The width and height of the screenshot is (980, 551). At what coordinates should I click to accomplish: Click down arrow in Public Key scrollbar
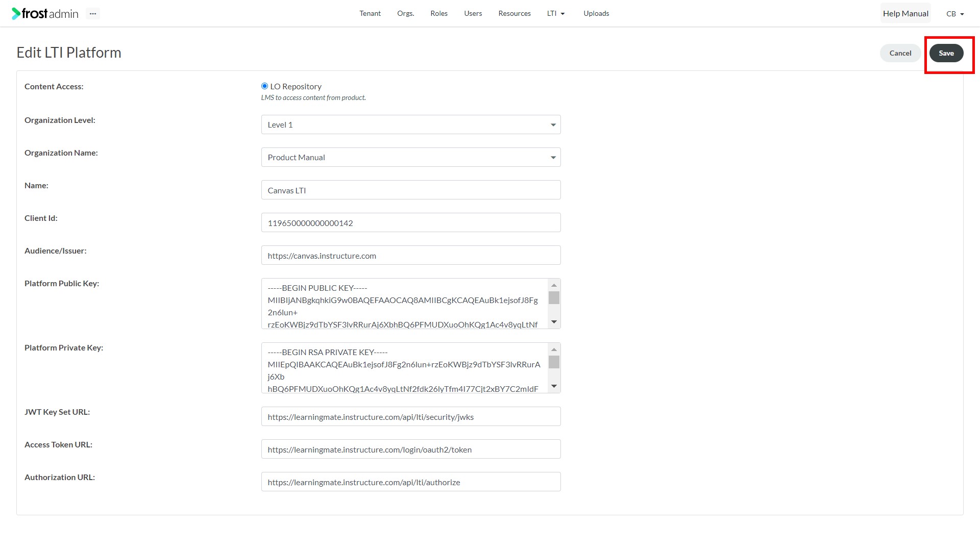tap(554, 322)
